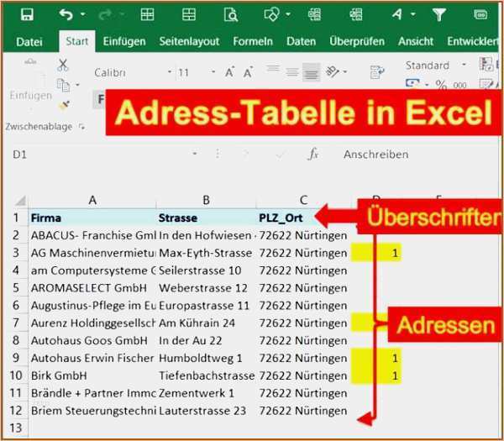Click the wrap text icon
Viewport: 504px width, 441px height.
coord(376,71)
